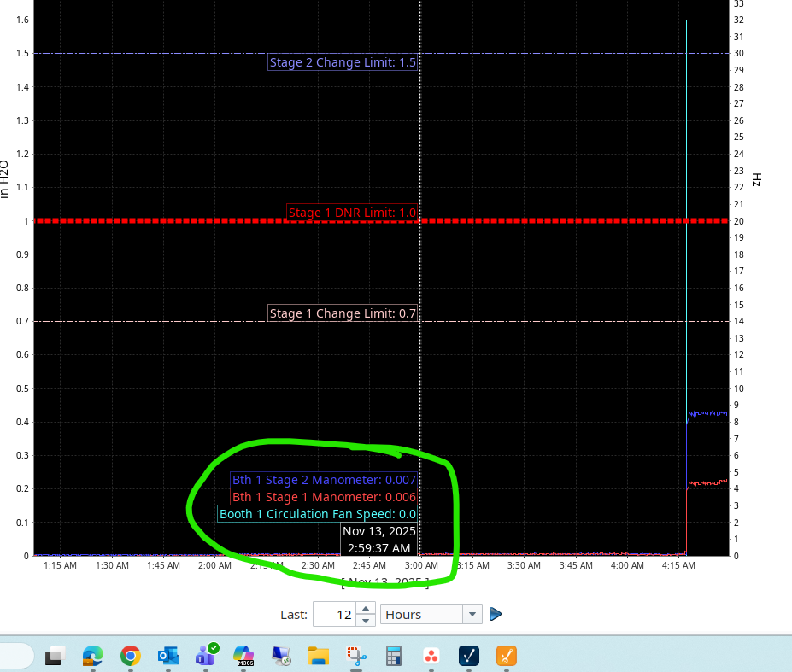792x672 pixels.
Task: Click inside the Last number field showing 12
Action: click(x=334, y=615)
